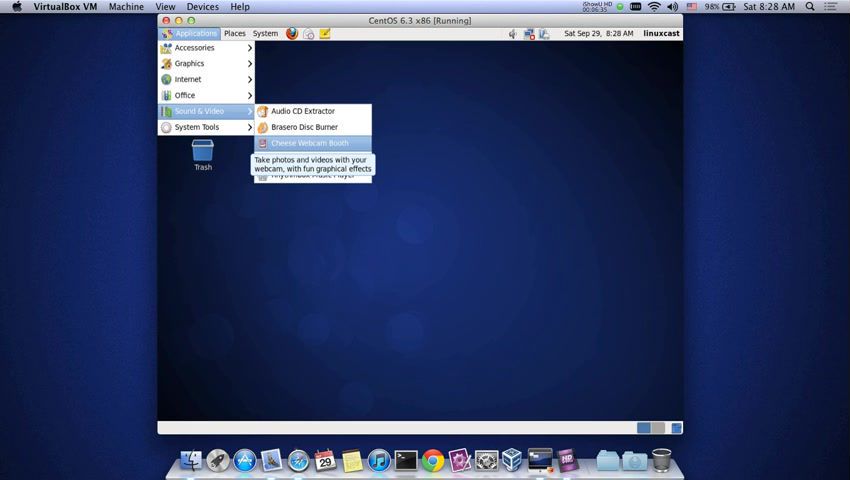The image size is (850, 480).
Task: Click the CentOS network connection icon
Action: (x=529, y=34)
